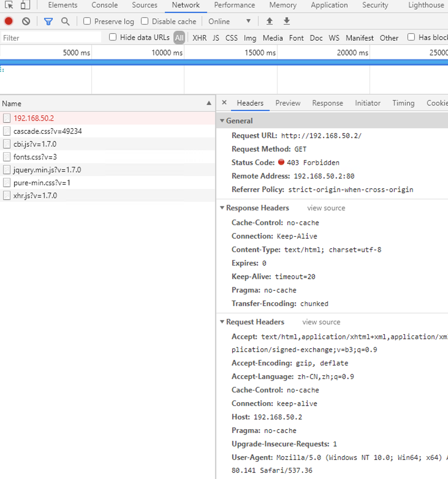448x479 pixels.
Task: Enable the Preserve log checkbox
Action: point(87,21)
